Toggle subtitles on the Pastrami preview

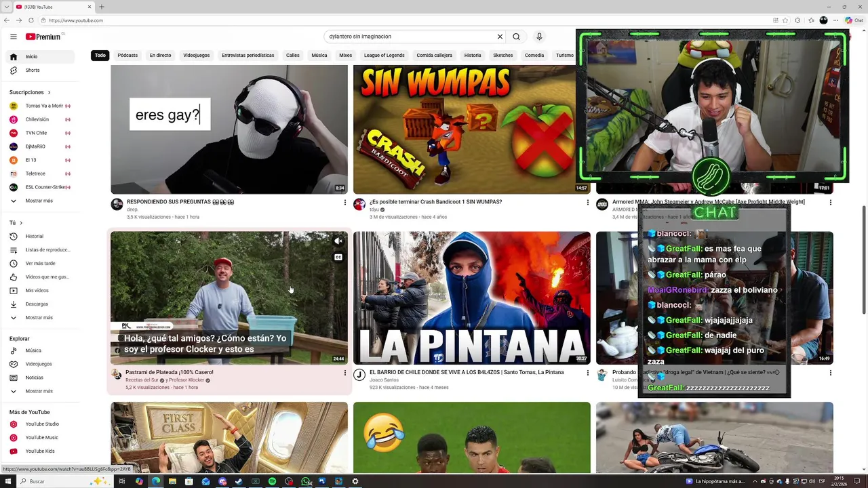pos(338,258)
